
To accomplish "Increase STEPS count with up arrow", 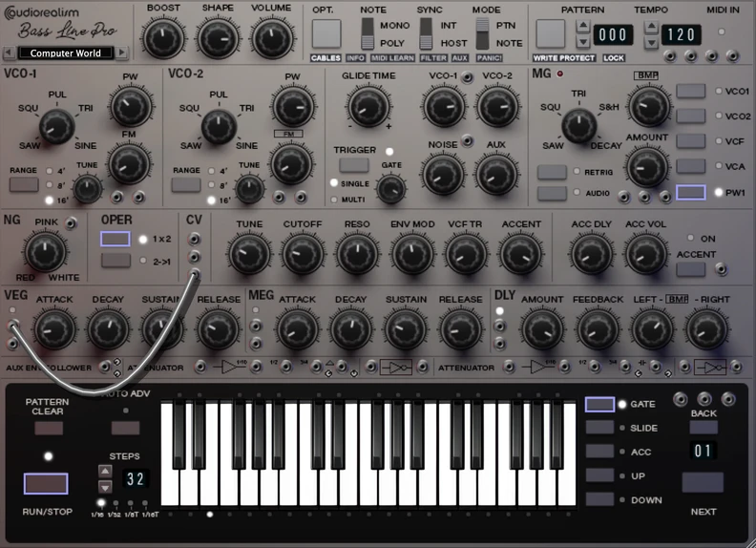I will click(x=105, y=472).
